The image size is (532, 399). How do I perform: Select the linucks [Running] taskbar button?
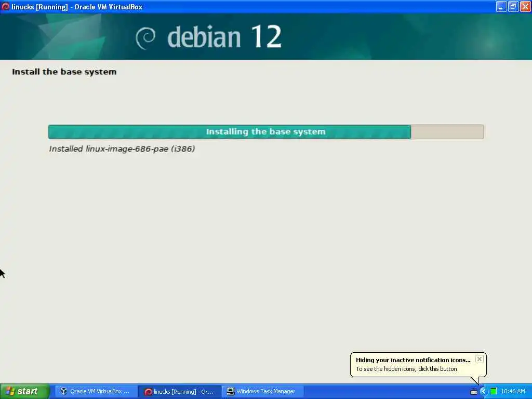pyautogui.click(x=180, y=392)
